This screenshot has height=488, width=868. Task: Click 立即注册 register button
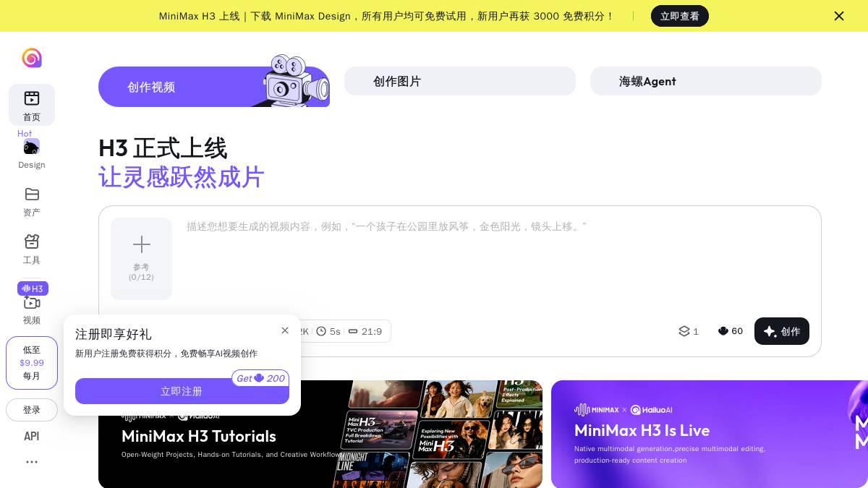[x=182, y=391]
